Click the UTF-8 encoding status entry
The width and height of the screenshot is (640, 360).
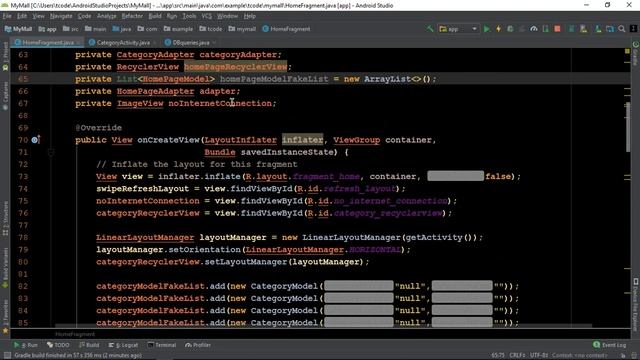coord(539,356)
